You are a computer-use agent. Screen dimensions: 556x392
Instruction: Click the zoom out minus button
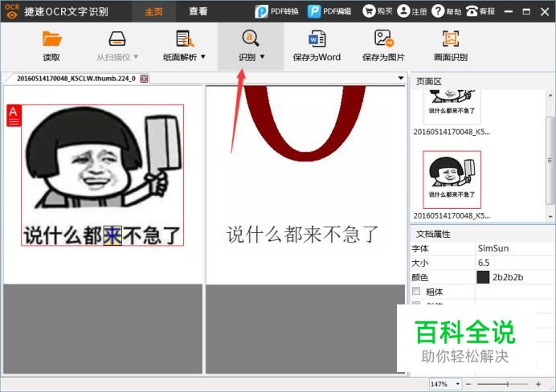coord(468,384)
